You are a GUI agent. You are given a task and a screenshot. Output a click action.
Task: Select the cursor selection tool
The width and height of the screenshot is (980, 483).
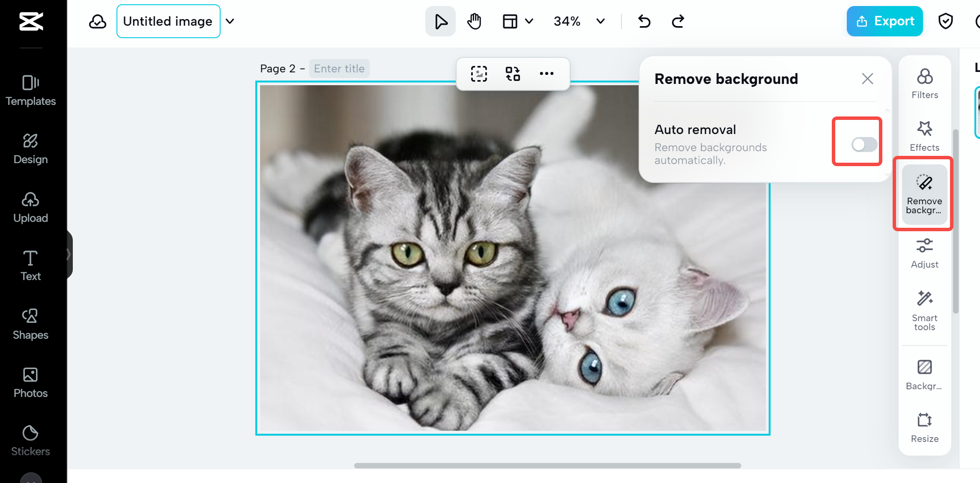click(440, 21)
